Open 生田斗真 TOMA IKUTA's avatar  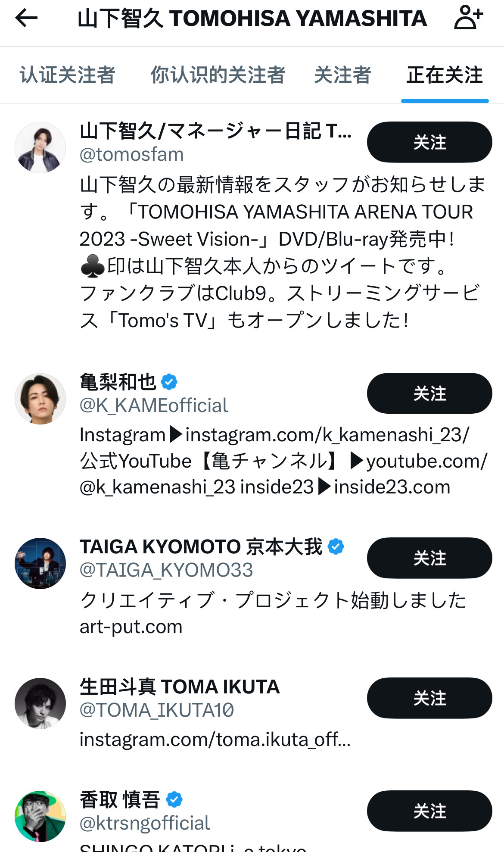coord(40,703)
